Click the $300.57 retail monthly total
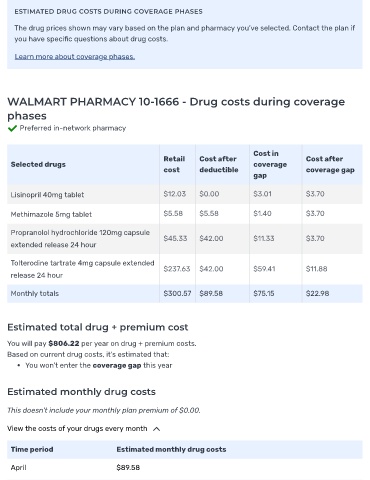 pyautogui.click(x=177, y=294)
